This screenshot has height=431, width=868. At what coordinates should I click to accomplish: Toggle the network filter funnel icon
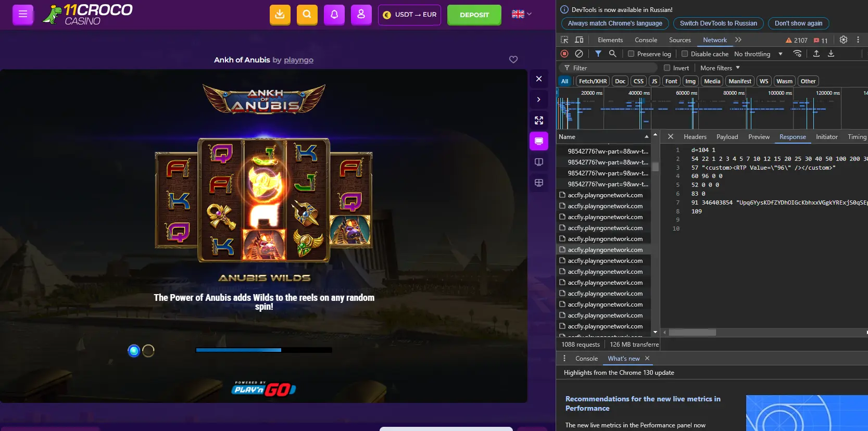[598, 54]
